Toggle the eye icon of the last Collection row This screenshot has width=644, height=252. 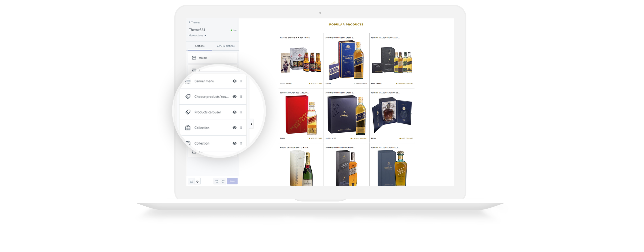point(234,143)
